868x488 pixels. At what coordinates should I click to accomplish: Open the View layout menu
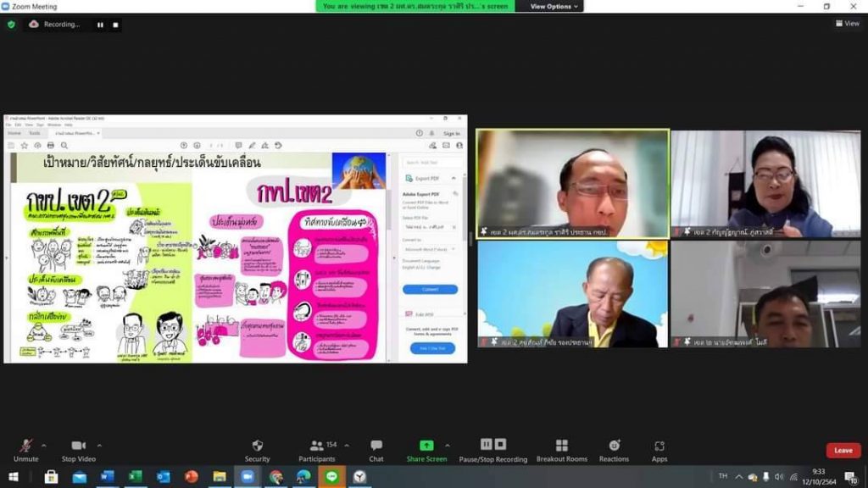847,24
